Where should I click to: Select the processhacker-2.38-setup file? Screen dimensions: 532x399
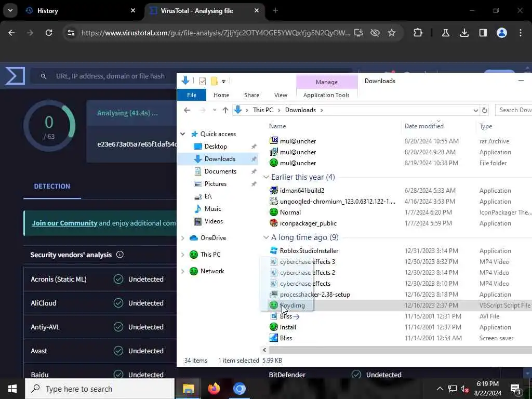pyautogui.click(x=314, y=295)
